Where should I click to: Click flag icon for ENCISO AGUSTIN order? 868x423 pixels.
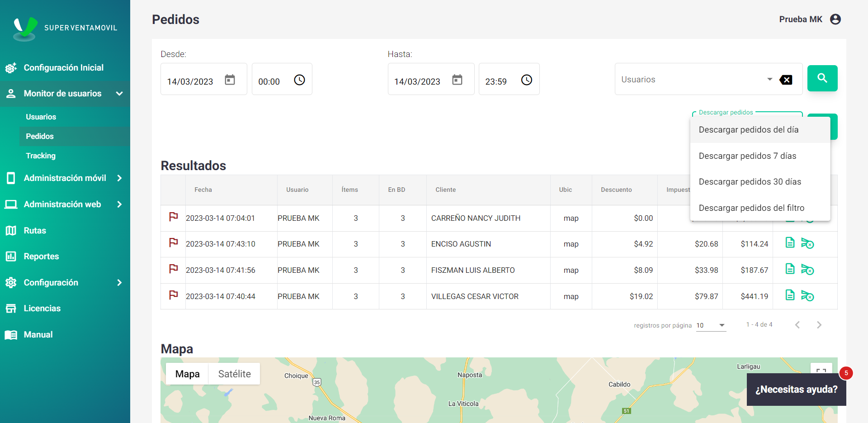pyautogui.click(x=173, y=242)
